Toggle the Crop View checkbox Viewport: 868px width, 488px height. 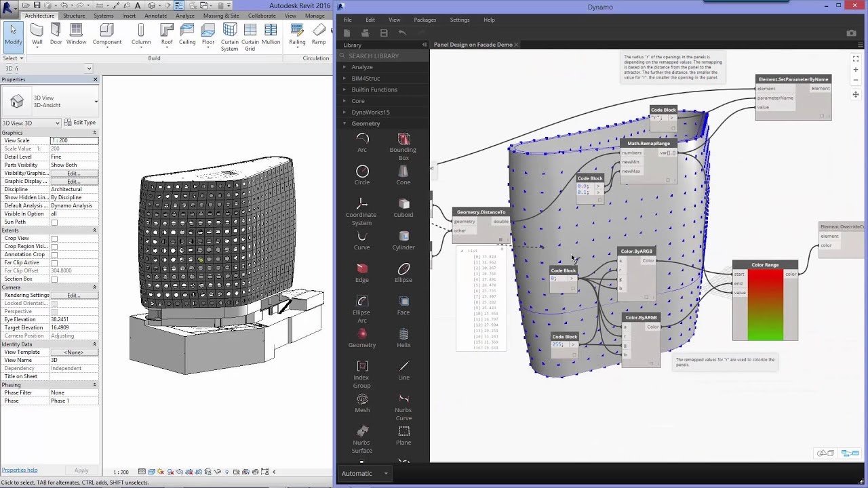[54, 239]
